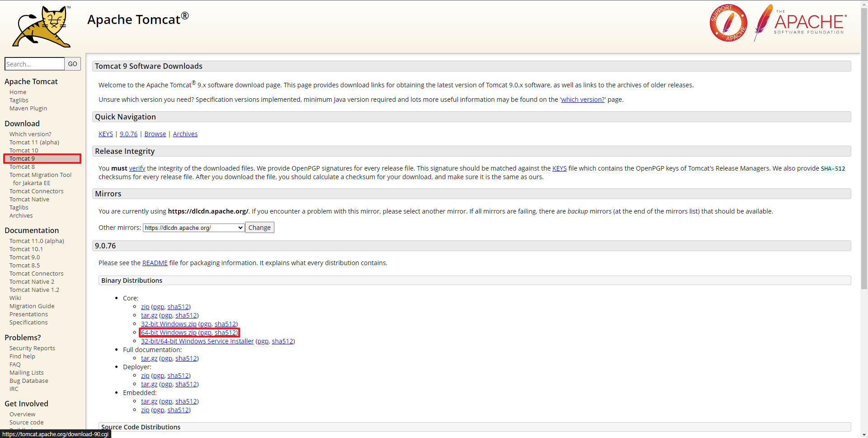Open KEYS link in Quick Navigation
The width and height of the screenshot is (868, 438).
[x=106, y=134]
